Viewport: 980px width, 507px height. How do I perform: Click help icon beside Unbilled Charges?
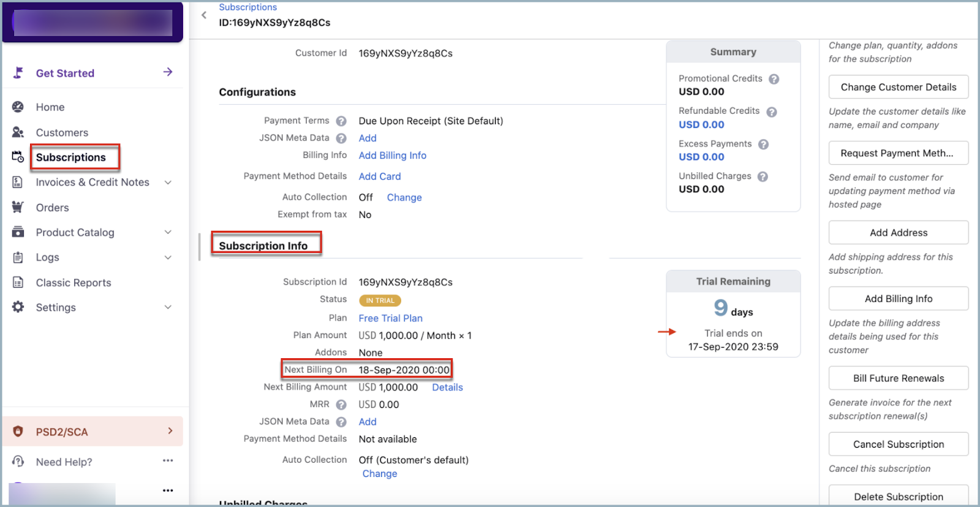[763, 176]
